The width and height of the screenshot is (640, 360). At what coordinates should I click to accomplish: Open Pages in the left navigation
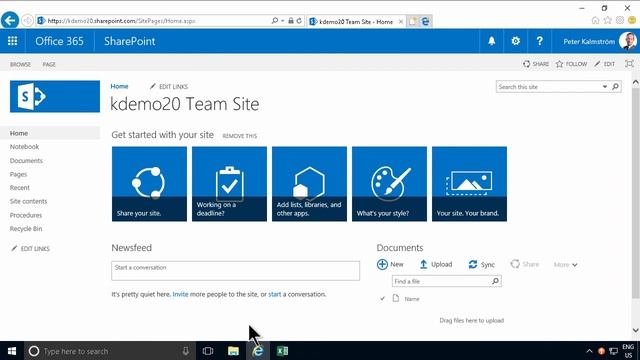coord(18,174)
